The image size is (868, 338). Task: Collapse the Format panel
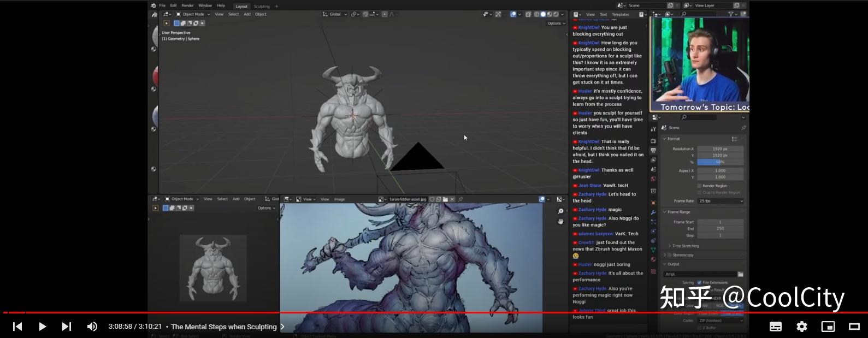(x=673, y=139)
